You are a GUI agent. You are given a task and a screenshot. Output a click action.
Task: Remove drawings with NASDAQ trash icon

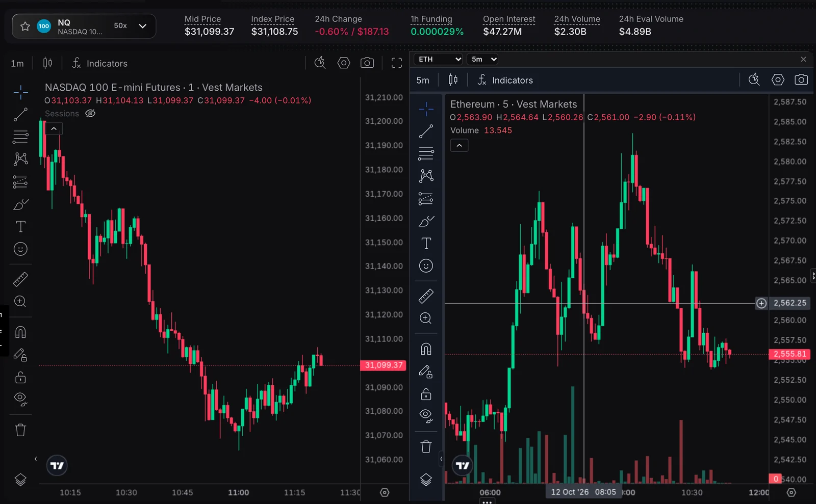tap(20, 430)
